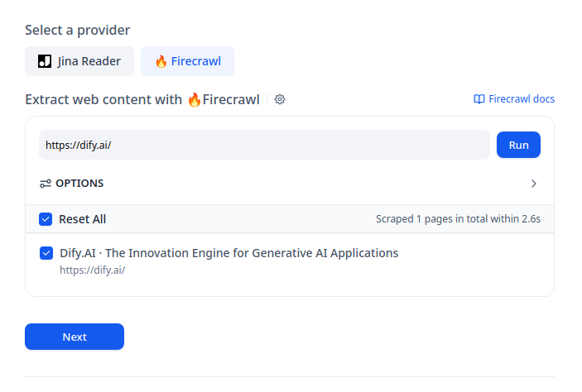Click the Reset All label text
The image size is (582, 392).
83,219
